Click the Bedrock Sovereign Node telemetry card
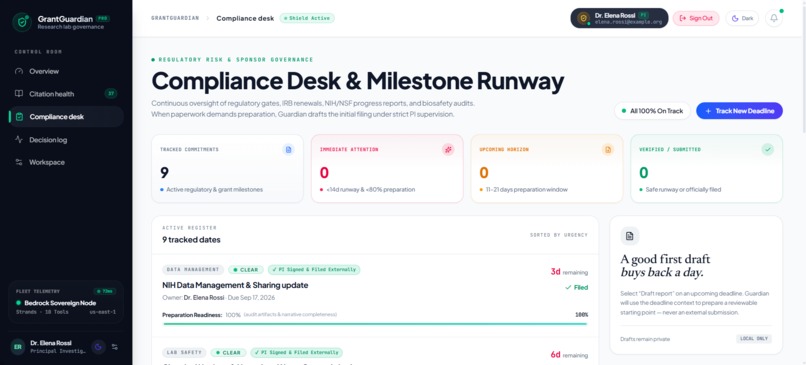Screen dimensions: 806x365 (66, 302)
